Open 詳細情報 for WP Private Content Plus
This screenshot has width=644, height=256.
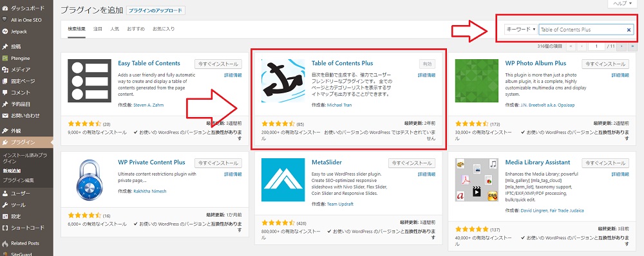click(x=233, y=174)
